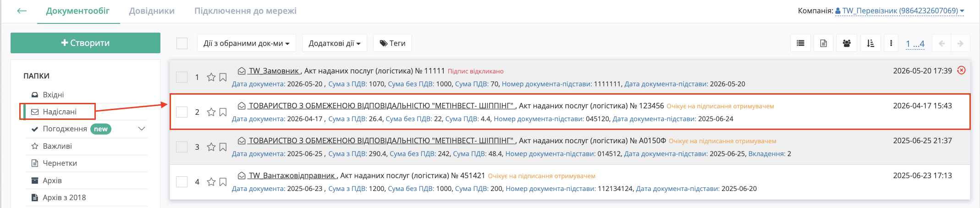The height and width of the screenshot is (208, 980).
Task: Go back using the left arrow icon
Action: 22,11
